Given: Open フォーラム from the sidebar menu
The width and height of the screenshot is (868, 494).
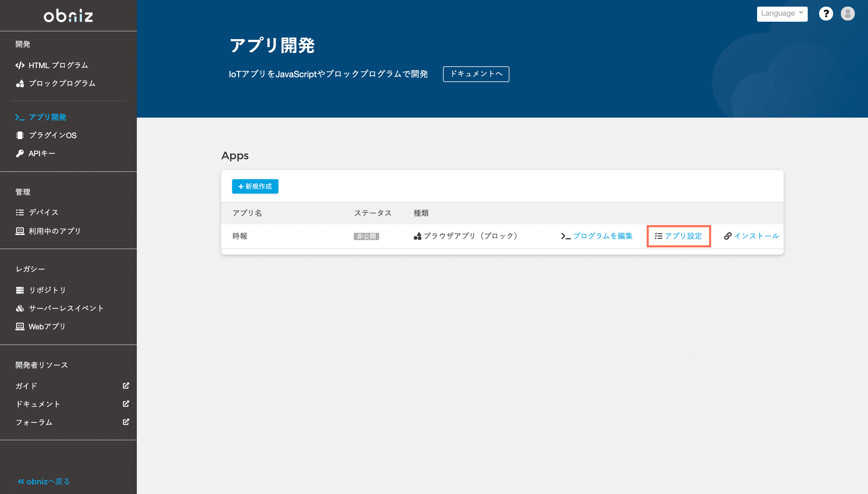Looking at the screenshot, I should point(34,422).
